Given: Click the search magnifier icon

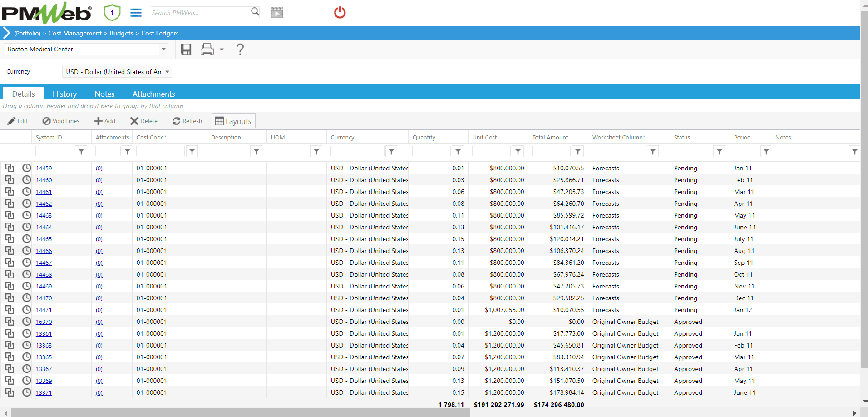Looking at the screenshot, I should tap(255, 12).
